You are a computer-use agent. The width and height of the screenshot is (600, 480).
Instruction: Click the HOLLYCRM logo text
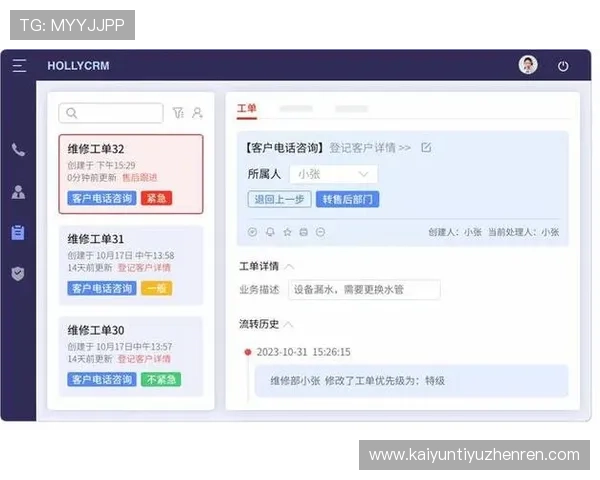coord(78,65)
